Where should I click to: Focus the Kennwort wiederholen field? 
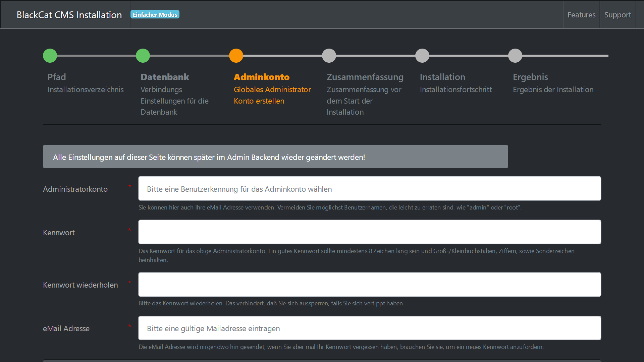(x=370, y=284)
